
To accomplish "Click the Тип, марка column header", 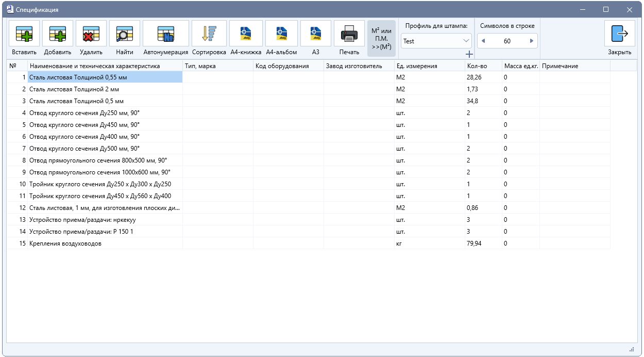I will coord(218,66).
